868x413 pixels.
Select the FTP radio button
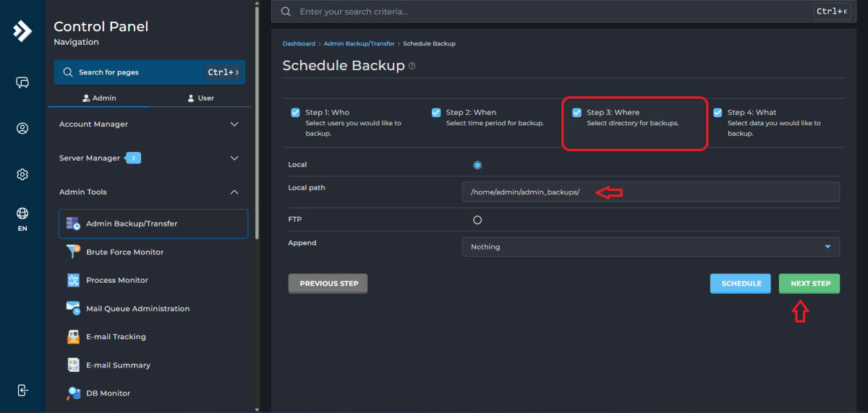point(477,220)
